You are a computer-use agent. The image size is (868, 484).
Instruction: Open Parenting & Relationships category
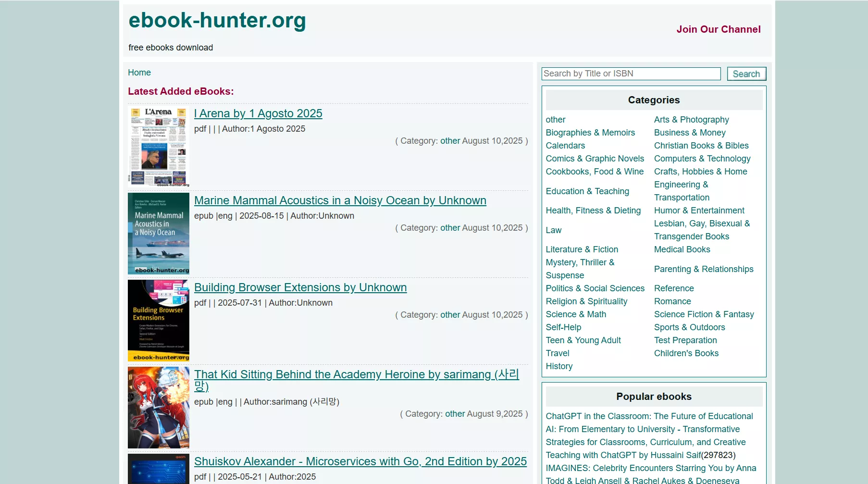tap(704, 269)
